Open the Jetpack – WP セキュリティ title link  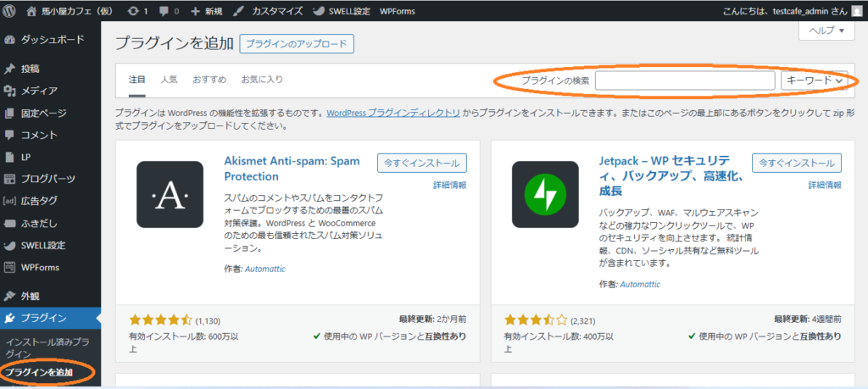coord(670,176)
